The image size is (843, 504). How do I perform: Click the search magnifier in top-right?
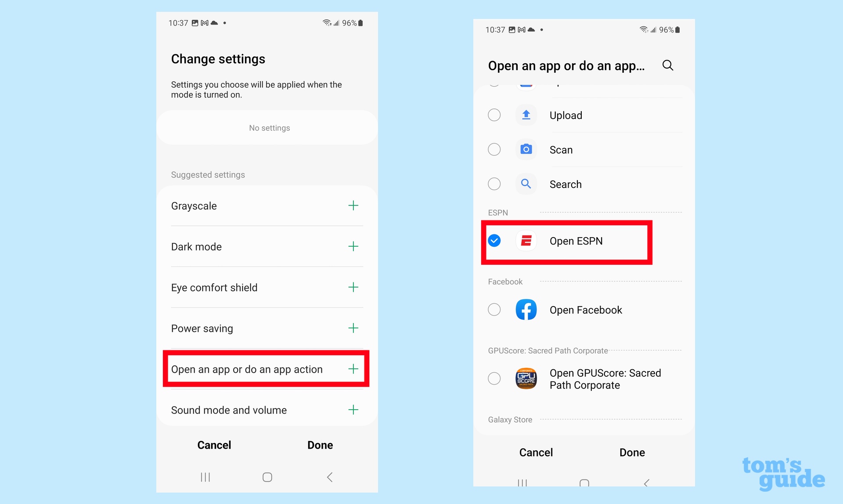(668, 65)
